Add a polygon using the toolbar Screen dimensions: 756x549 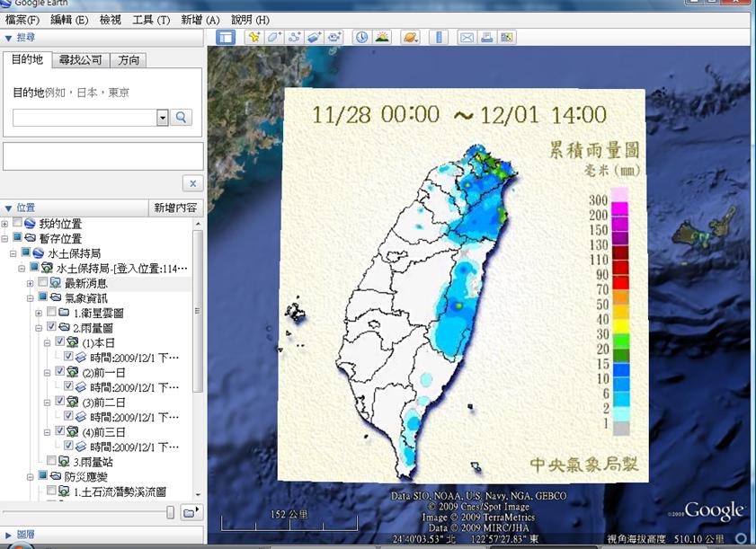click(274, 37)
